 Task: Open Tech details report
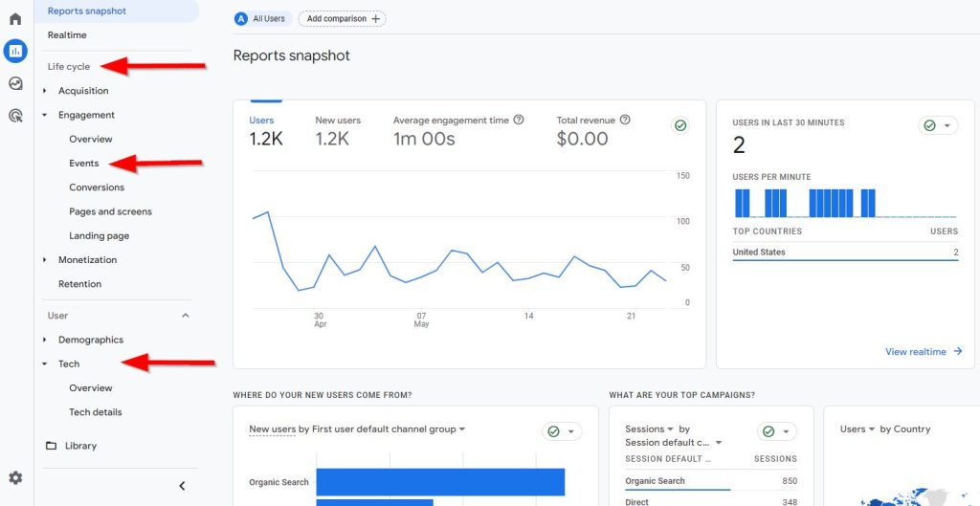click(x=96, y=412)
